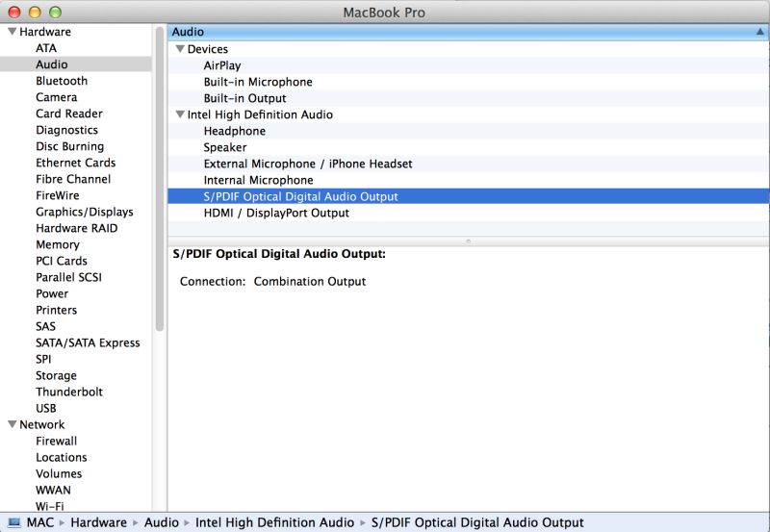This screenshot has height=532, width=770.
Task: Click the S/PDIF detail heading
Action: coord(279,254)
